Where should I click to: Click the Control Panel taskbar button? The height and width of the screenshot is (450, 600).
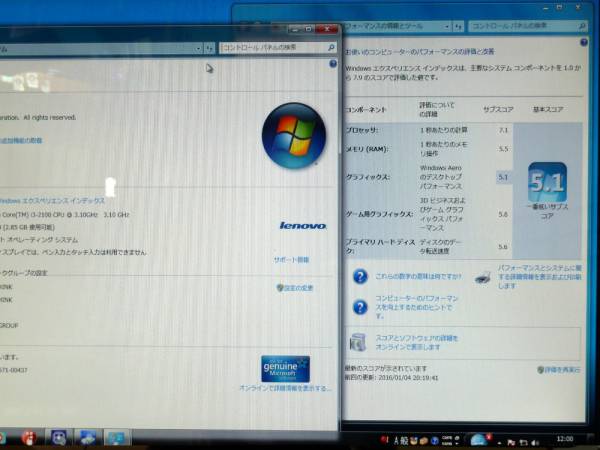117,438
